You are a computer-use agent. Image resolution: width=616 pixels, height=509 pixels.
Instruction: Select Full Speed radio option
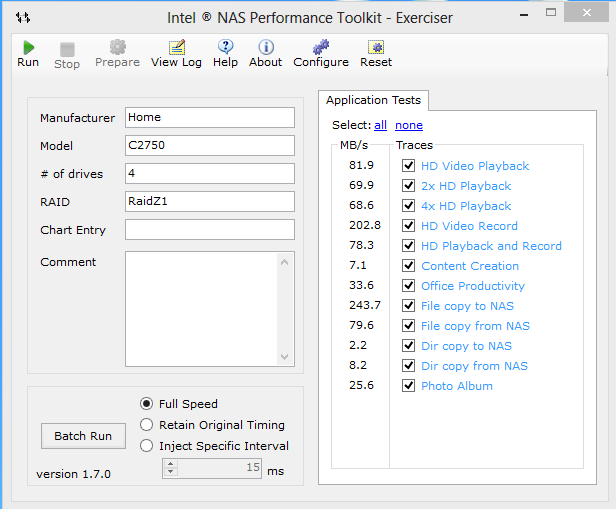click(x=147, y=403)
